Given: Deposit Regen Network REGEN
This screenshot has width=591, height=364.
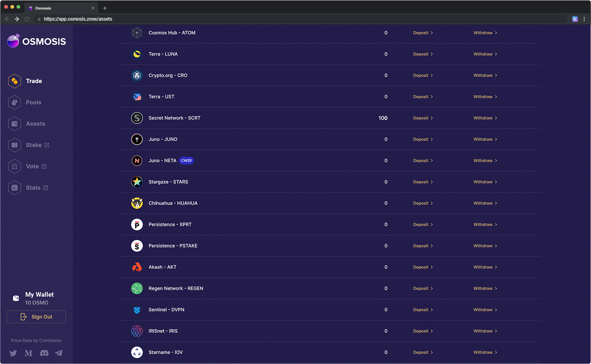Looking at the screenshot, I should (x=423, y=288).
